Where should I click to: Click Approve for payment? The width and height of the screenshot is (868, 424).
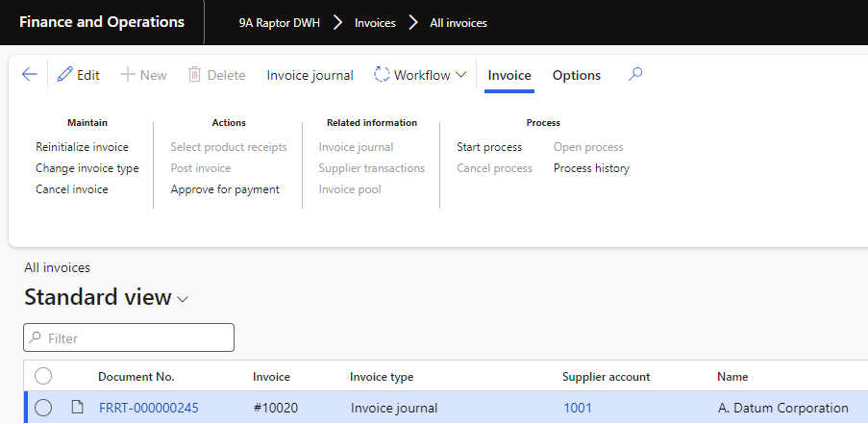(225, 189)
